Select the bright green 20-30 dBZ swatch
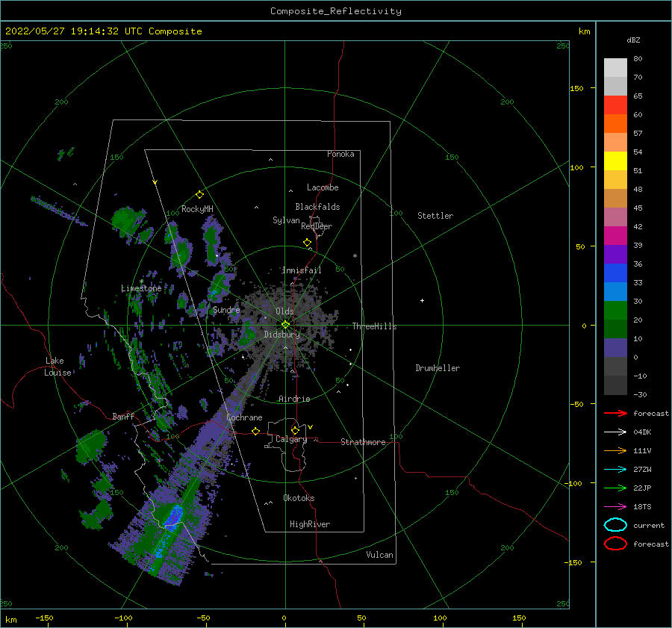This screenshot has height=628, width=672. point(615,311)
